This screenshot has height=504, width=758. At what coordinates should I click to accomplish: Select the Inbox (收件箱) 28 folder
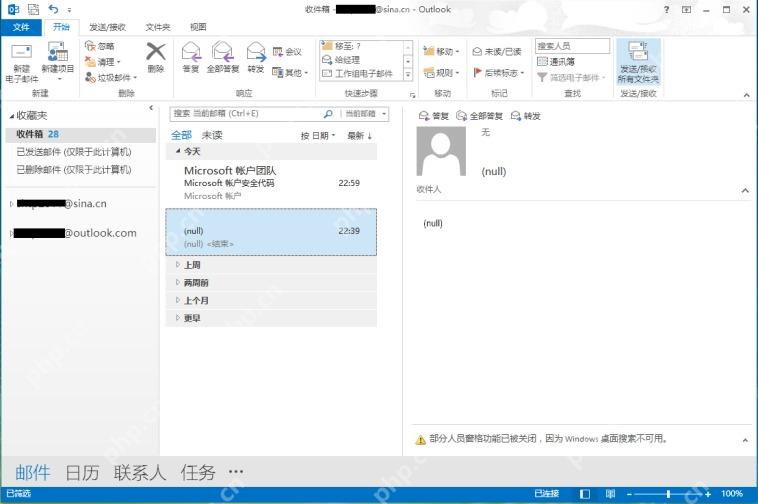pyautogui.click(x=81, y=134)
